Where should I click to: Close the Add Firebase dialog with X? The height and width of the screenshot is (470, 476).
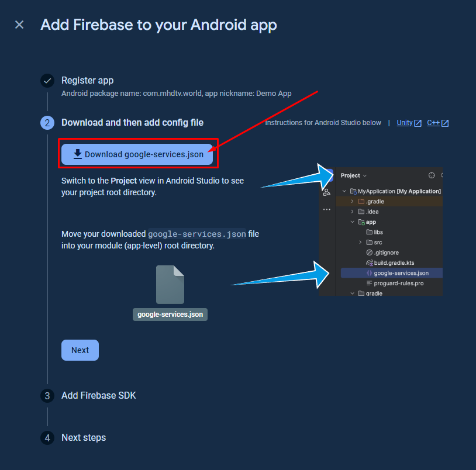click(19, 25)
